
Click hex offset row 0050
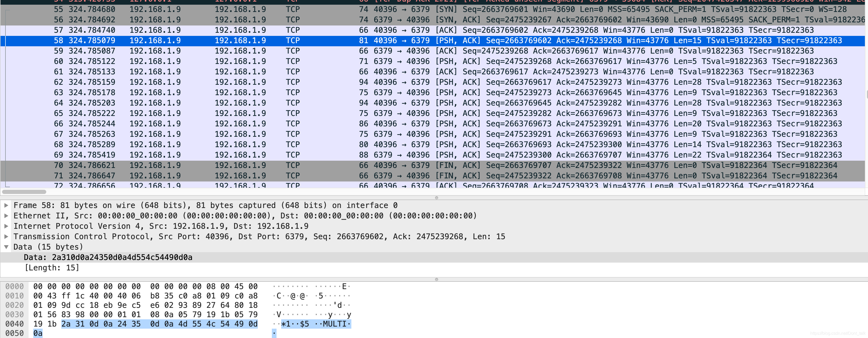[x=15, y=334]
